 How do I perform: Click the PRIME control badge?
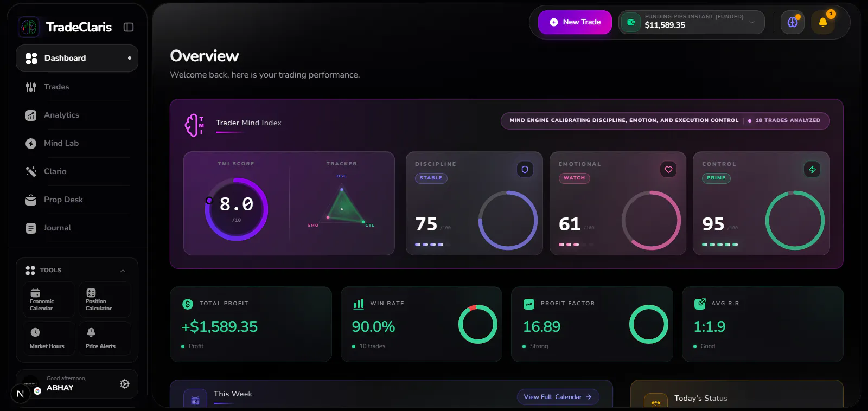click(x=716, y=178)
